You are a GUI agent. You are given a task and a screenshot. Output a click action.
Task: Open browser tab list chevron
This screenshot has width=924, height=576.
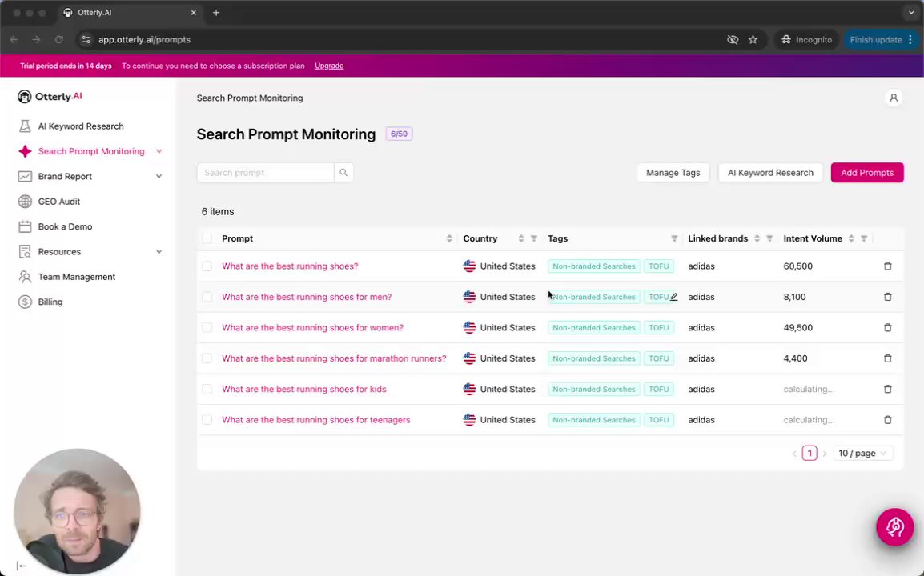[x=911, y=12]
